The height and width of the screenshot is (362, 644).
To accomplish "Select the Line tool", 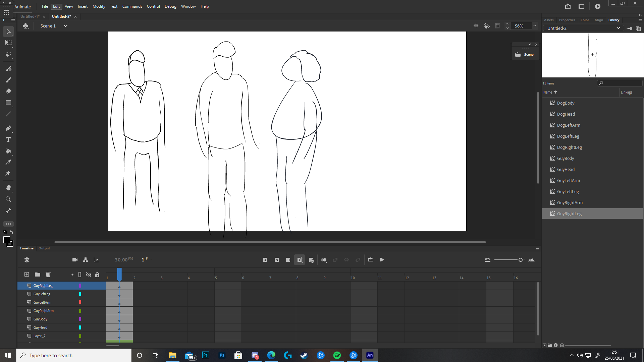I will click(8, 114).
